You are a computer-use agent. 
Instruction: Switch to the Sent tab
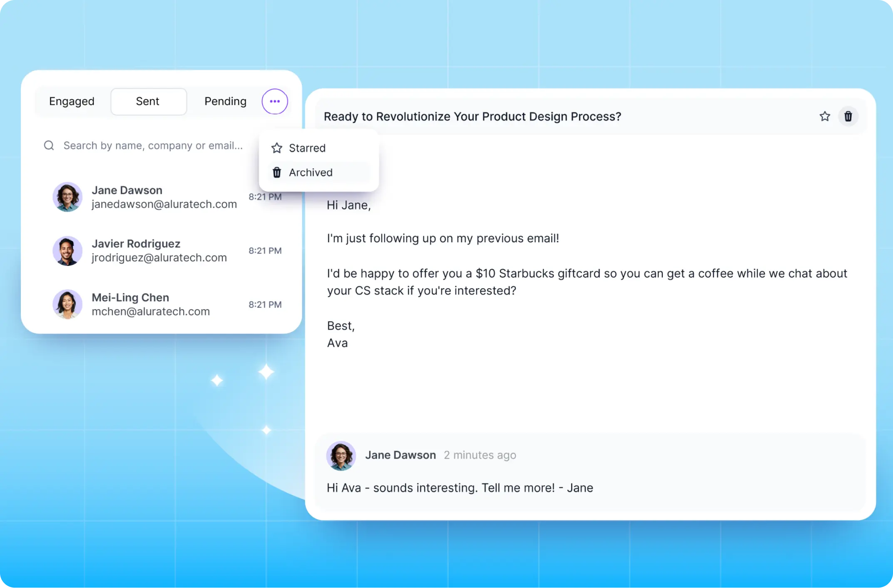(148, 101)
